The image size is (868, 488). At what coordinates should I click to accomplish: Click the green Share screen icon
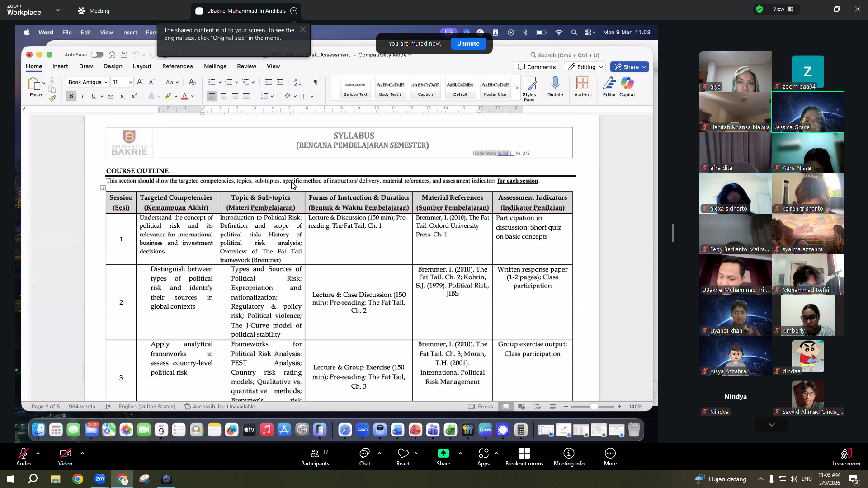pos(443,453)
